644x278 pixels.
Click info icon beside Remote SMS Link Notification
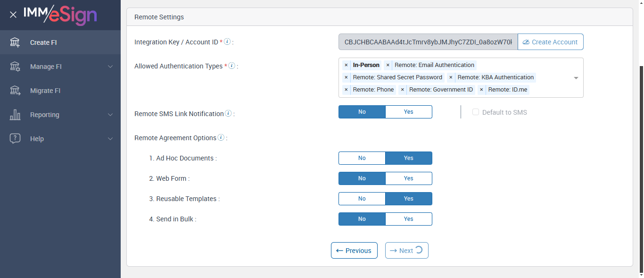pos(228,114)
